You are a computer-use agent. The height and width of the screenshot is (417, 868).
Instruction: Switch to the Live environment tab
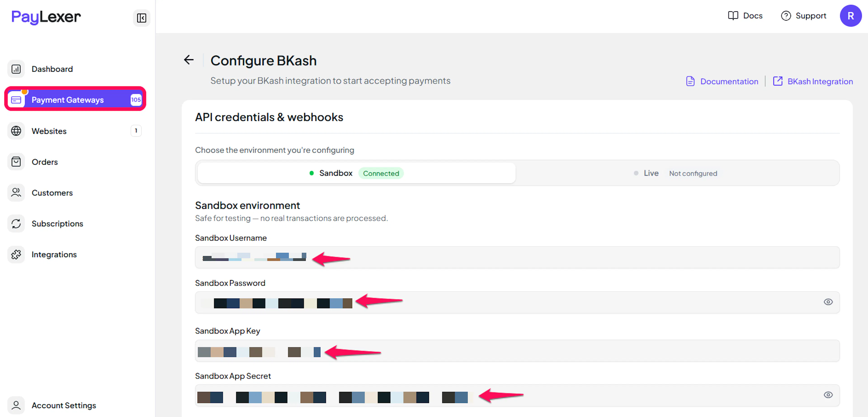click(x=677, y=173)
